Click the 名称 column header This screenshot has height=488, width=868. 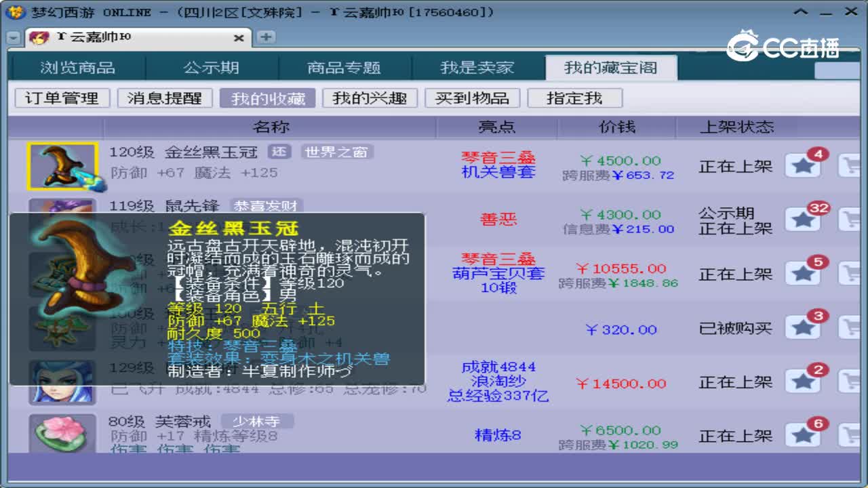tap(271, 127)
